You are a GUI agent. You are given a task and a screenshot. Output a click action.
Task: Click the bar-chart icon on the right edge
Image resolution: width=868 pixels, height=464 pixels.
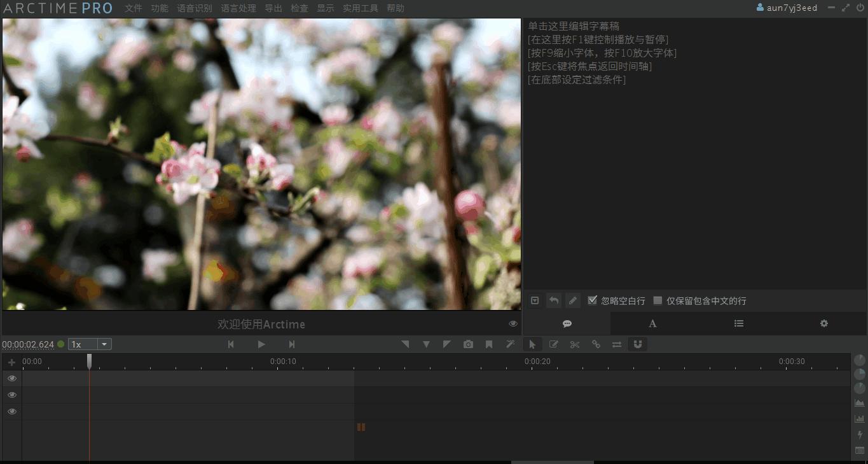click(x=859, y=418)
